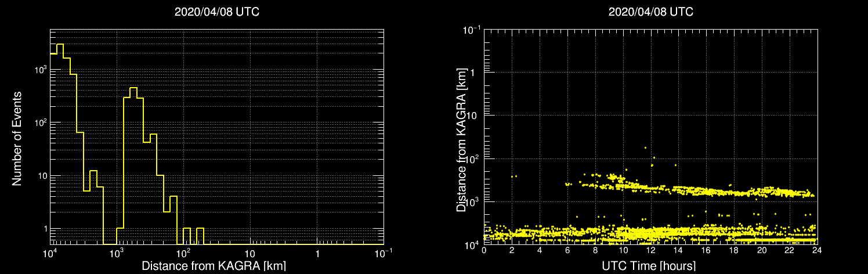Viewport: 868px width, 274px height.
Task: Click hour 4 on the UTC Time axis
Action: [540, 250]
